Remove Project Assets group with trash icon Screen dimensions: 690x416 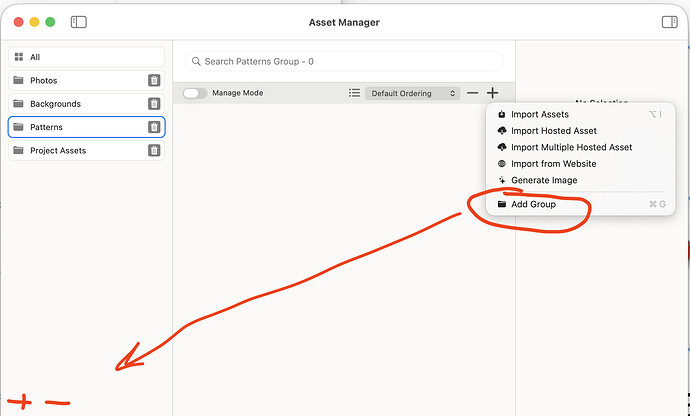click(x=154, y=151)
